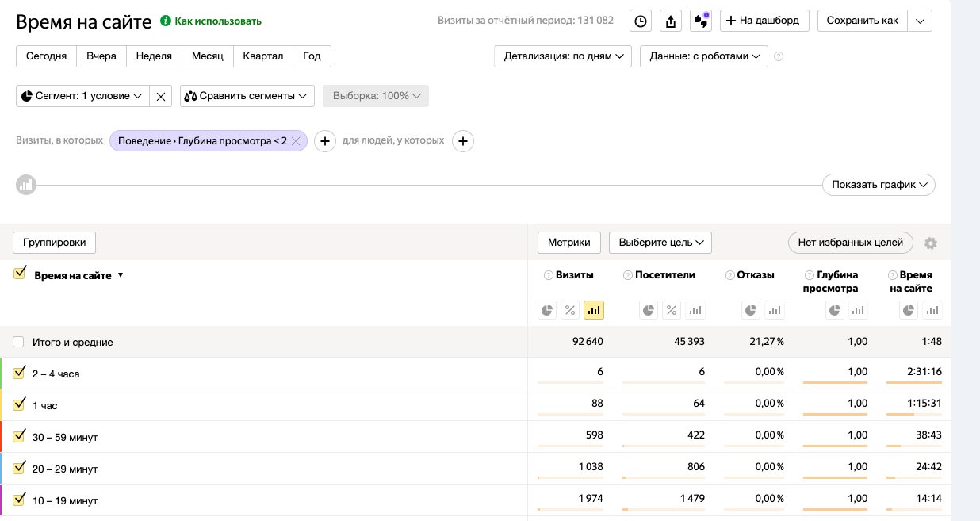The height and width of the screenshot is (521, 980).
Task: Click the chart timeline slider handle
Action: [26, 185]
